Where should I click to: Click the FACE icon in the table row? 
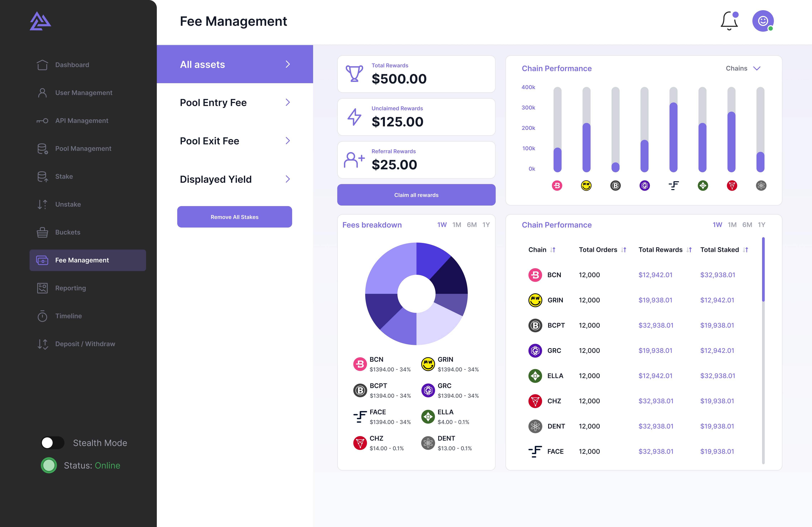(x=535, y=451)
